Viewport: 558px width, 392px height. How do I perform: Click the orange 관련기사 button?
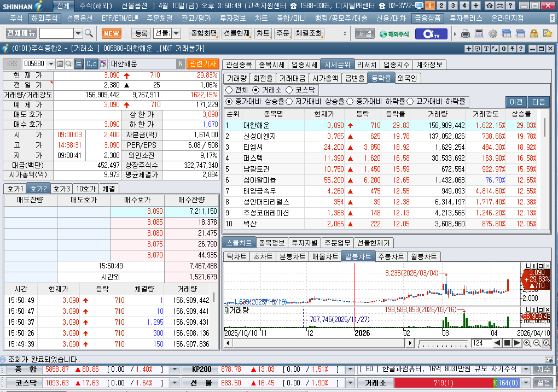(x=203, y=63)
